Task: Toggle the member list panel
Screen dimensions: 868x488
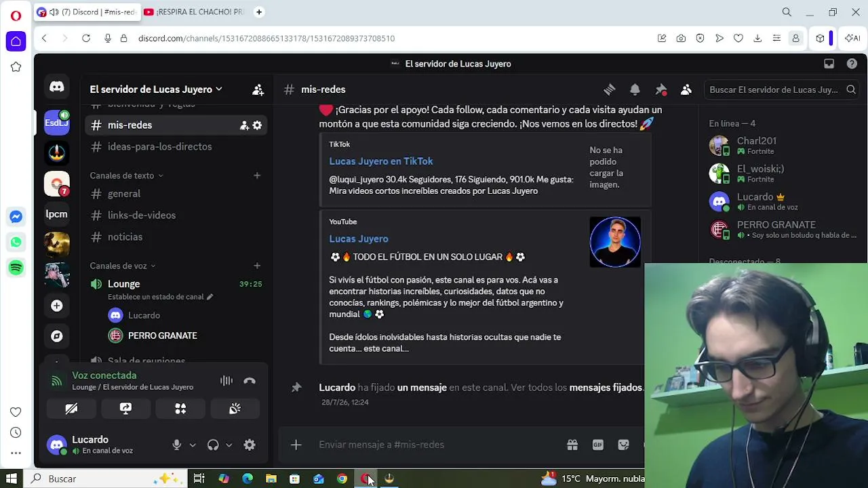Action: coord(686,89)
